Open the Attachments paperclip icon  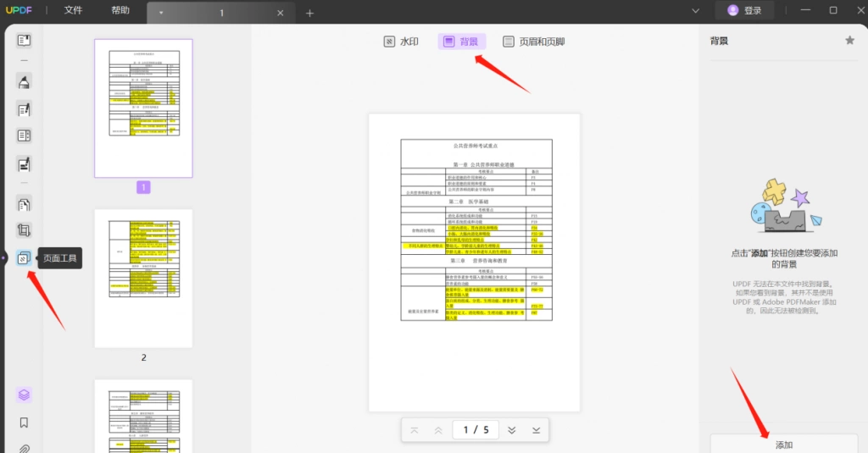click(x=24, y=448)
